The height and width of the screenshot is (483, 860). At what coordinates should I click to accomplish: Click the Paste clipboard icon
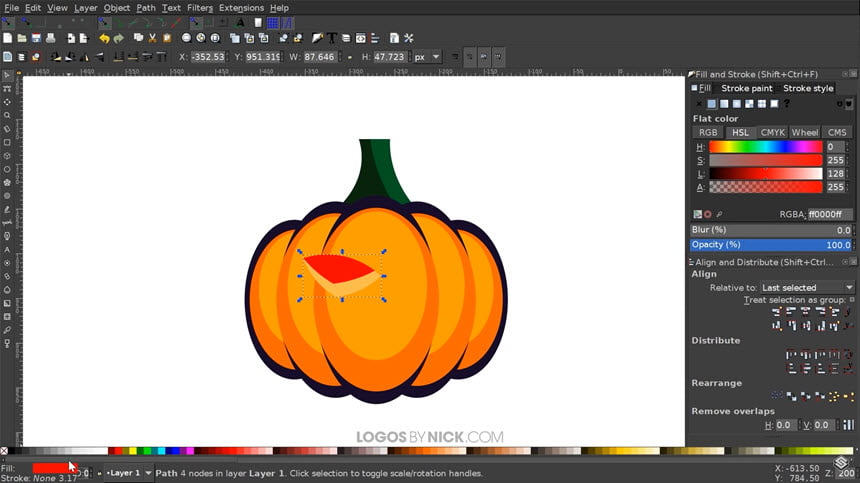tap(167, 38)
